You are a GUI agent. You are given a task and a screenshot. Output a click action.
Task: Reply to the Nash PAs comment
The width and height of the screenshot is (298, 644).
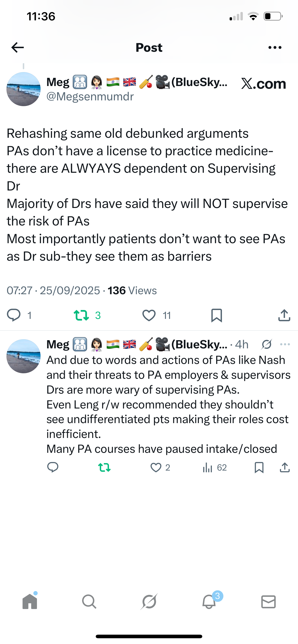point(53,467)
